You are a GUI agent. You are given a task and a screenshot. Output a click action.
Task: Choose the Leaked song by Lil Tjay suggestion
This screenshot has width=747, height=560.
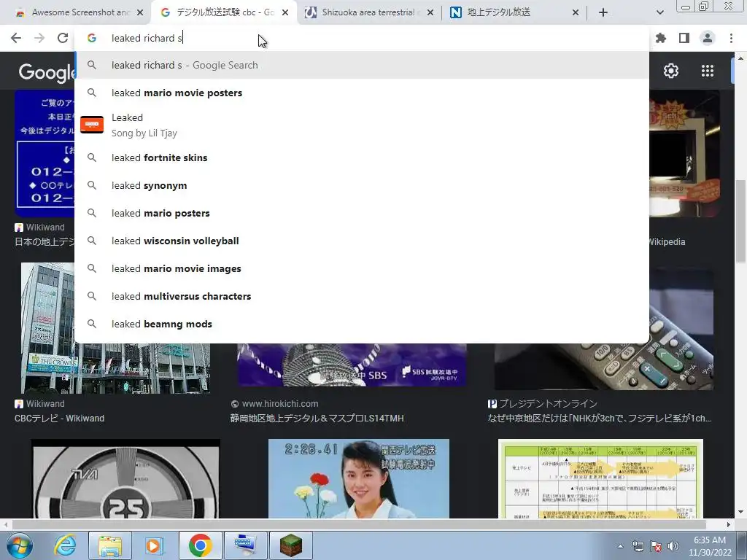coord(362,125)
